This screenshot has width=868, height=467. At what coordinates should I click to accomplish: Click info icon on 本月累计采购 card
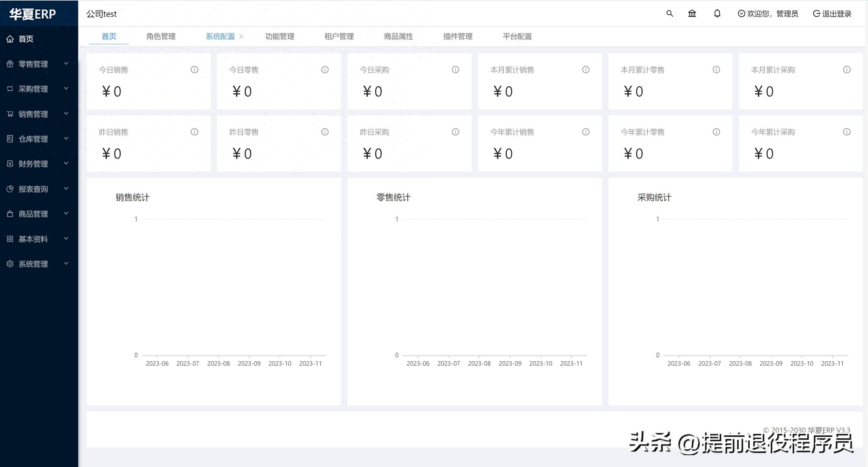(847, 70)
